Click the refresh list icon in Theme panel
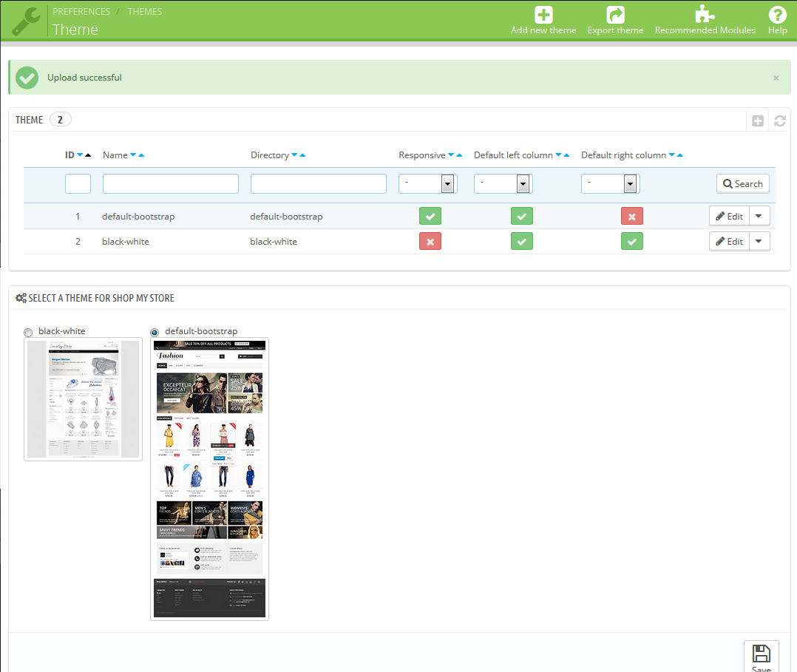 point(779,121)
